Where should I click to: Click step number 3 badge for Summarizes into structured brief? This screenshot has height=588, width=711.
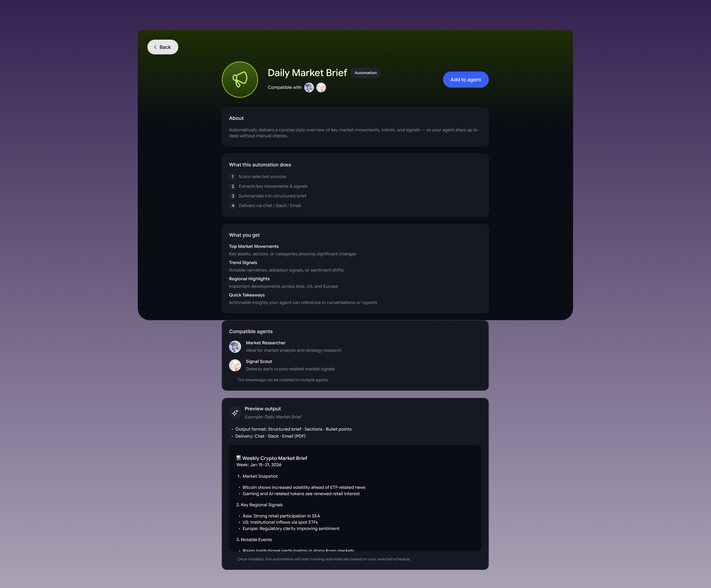[233, 196]
